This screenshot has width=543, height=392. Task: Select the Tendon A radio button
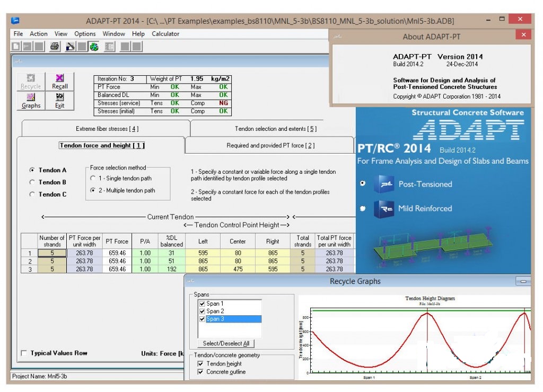(32, 170)
